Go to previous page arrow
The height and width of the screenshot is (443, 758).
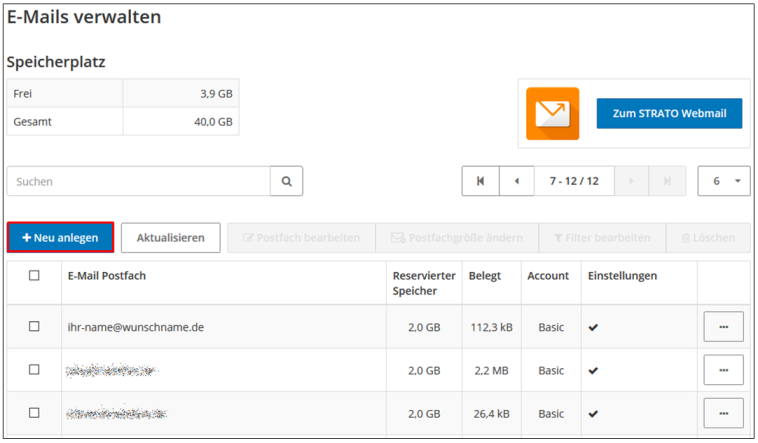(517, 181)
